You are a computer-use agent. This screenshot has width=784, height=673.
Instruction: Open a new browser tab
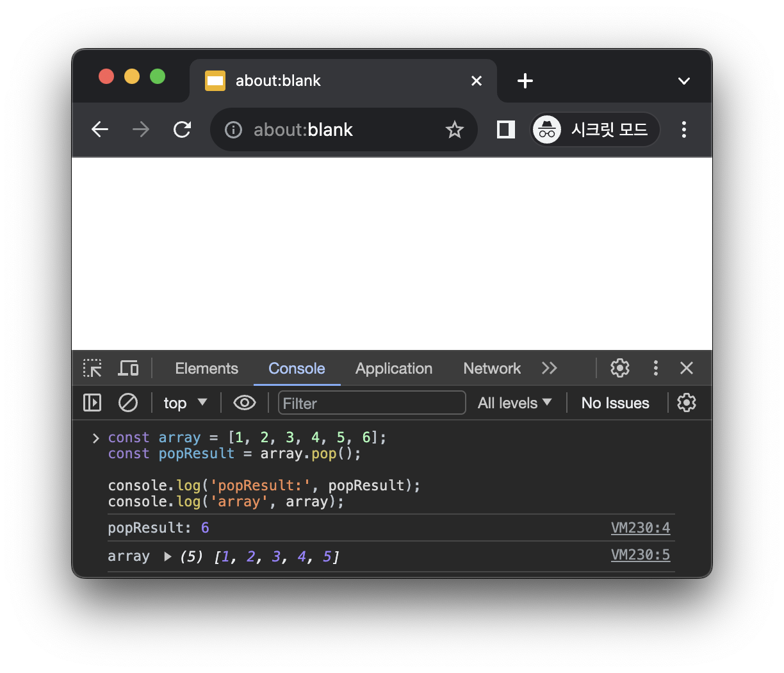click(525, 81)
